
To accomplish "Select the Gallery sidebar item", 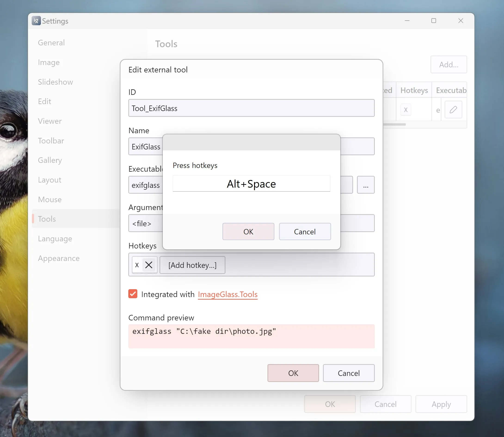I will (x=50, y=160).
